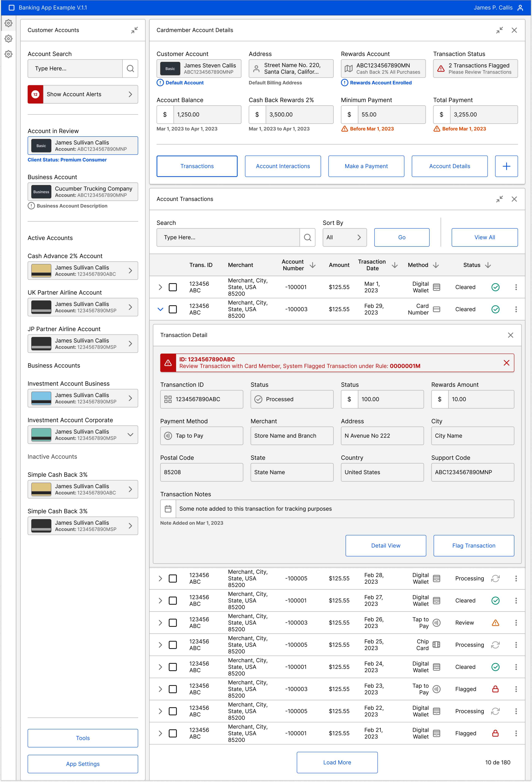The width and height of the screenshot is (532, 782).
Task: Click the View All button
Action: pyautogui.click(x=484, y=238)
